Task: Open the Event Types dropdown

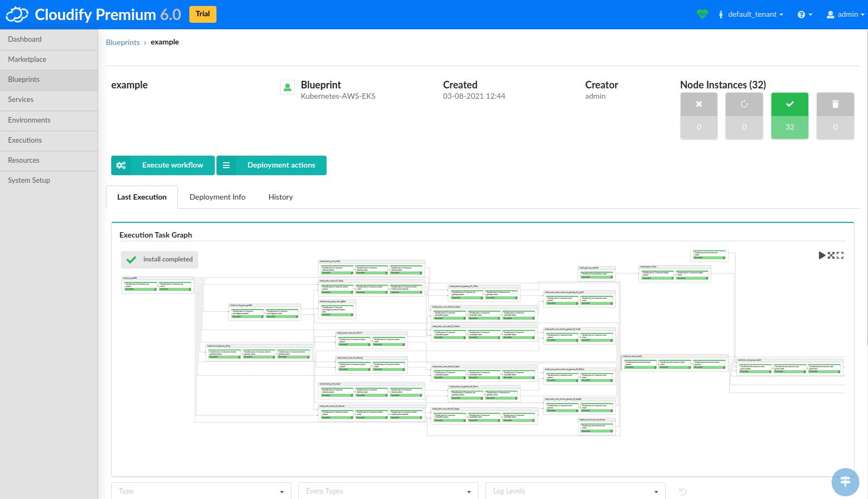Action: pyautogui.click(x=388, y=491)
